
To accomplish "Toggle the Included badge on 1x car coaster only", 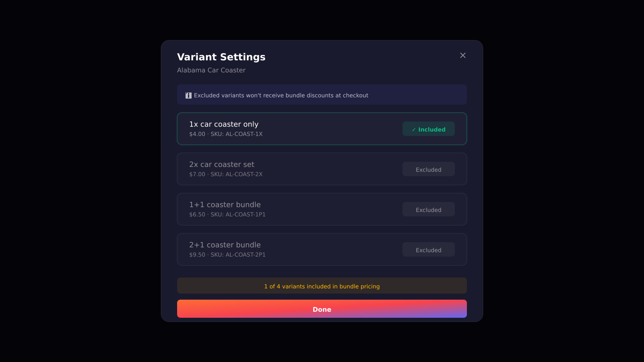I will 428,129.
